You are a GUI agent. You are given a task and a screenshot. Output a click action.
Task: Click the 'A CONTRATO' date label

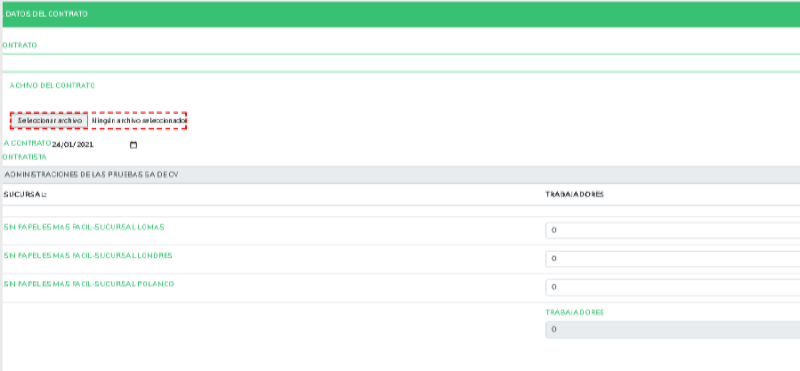pyautogui.click(x=27, y=143)
